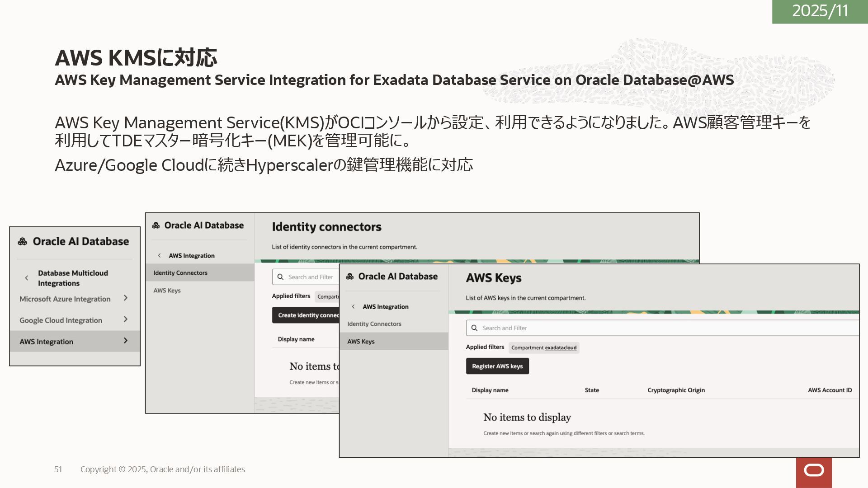The width and height of the screenshot is (868, 488).
Task: Click back arrow beside AWS Integration in Identity connectors panel
Action: (x=159, y=256)
